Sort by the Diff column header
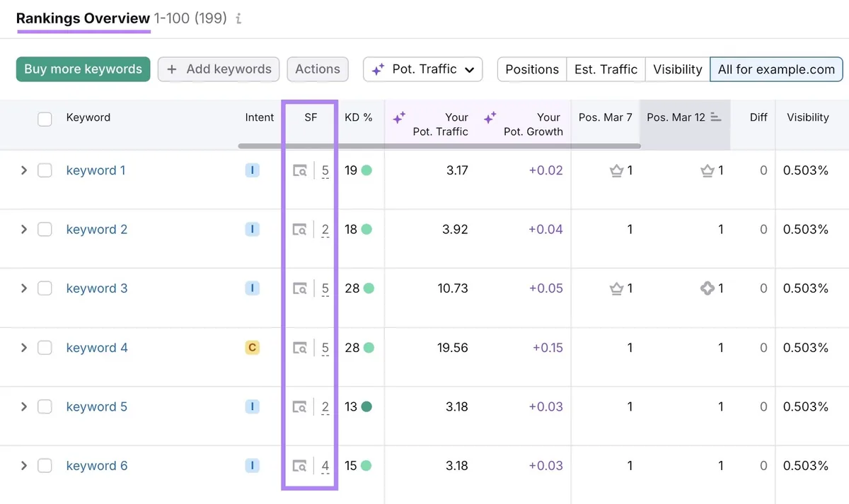This screenshot has height=504, width=849. pyautogui.click(x=758, y=117)
